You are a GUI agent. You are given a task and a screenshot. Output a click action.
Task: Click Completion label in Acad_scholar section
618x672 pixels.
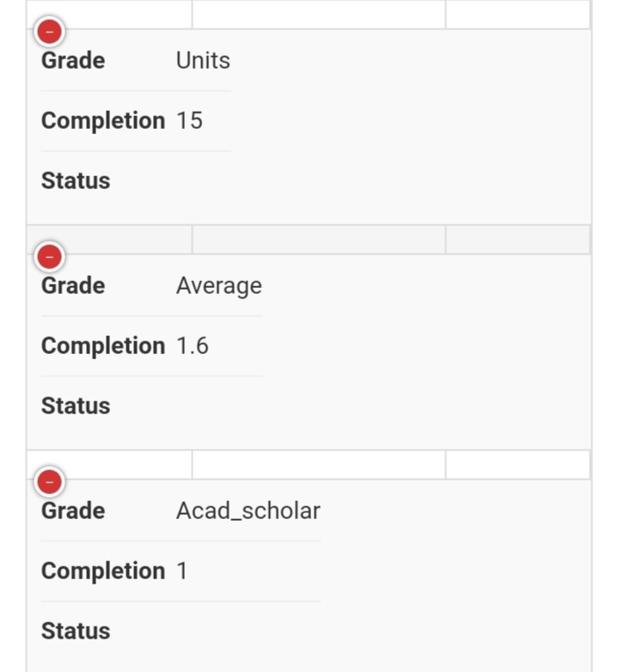pyautogui.click(x=103, y=571)
